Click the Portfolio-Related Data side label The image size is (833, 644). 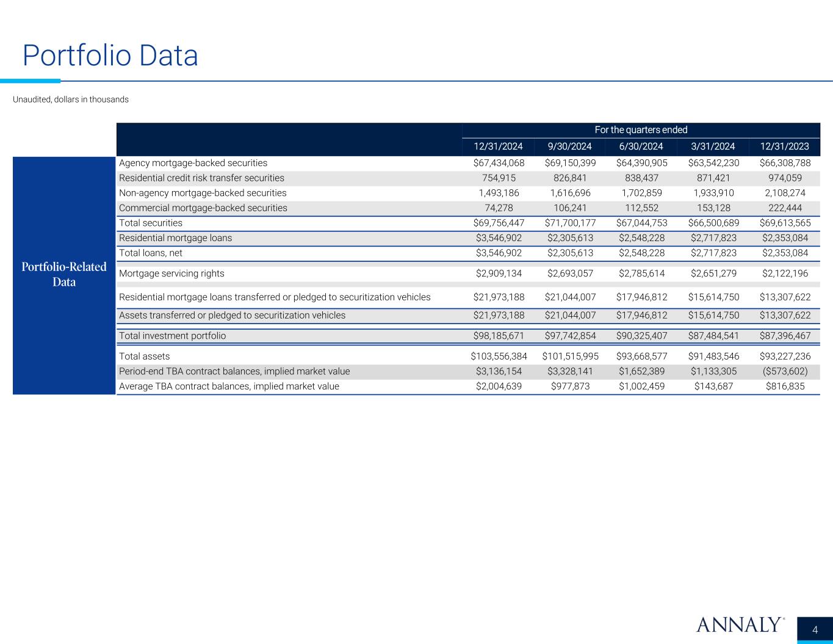click(x=64, y=274)
